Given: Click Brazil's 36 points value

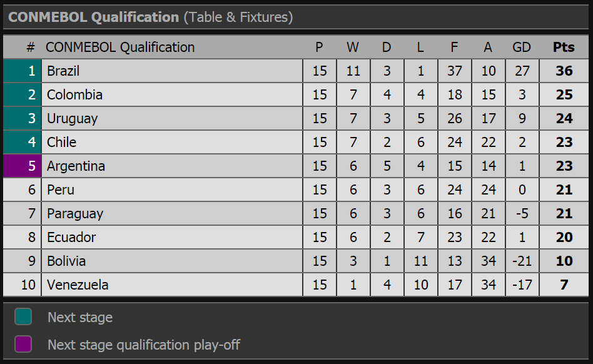Looking at the screenshot, I should [564, 71].
